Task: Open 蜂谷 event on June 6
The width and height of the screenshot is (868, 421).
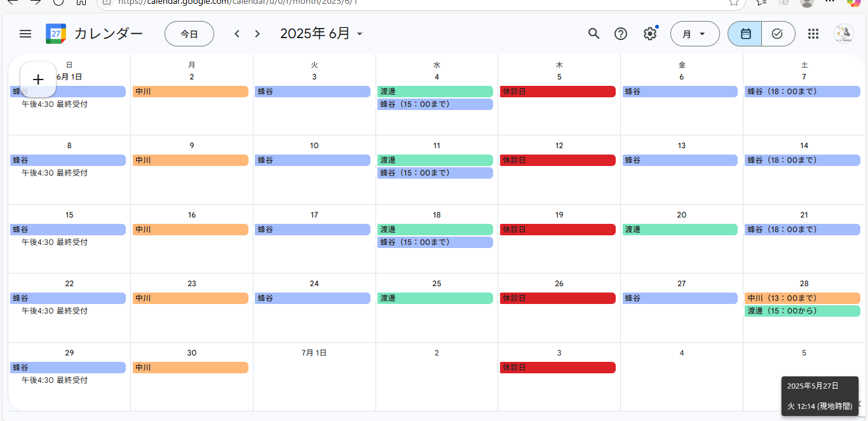Action: coord(680,92)
